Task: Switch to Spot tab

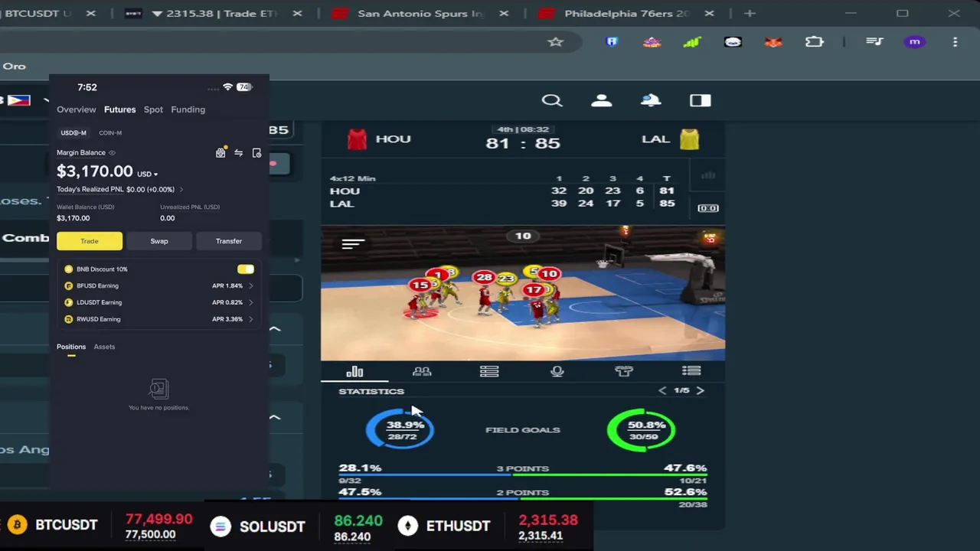Action: [153, 109]
